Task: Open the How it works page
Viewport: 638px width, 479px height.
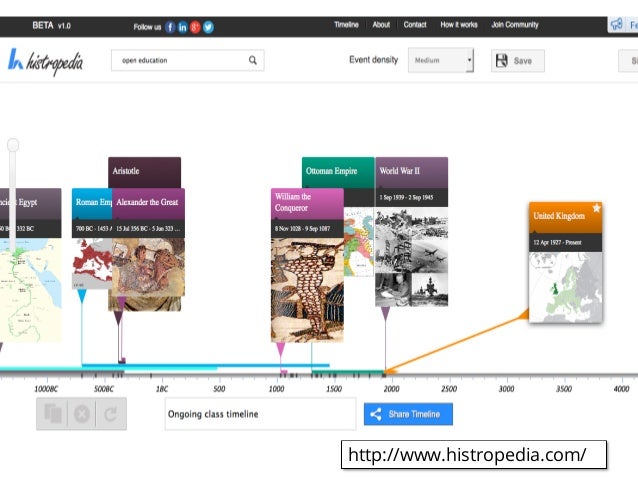Action: pos(459,25)
